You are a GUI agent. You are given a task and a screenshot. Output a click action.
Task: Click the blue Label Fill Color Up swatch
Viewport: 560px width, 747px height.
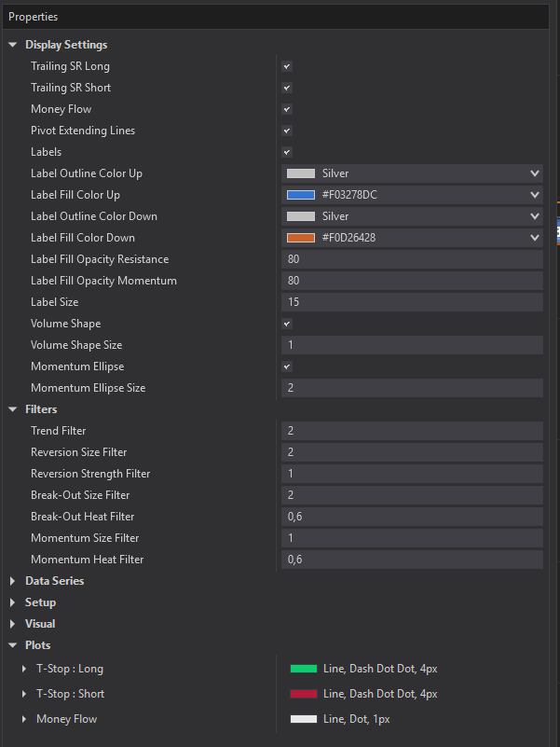point(301,195)
